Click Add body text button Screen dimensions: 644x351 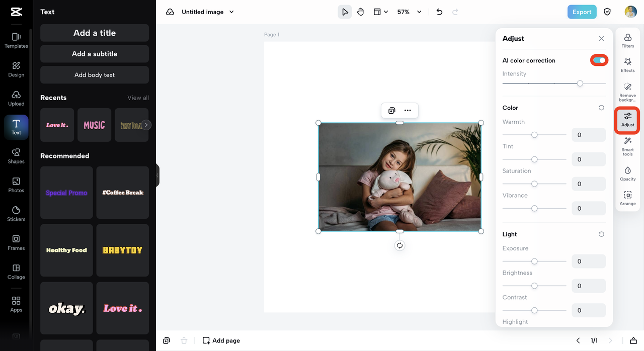click(95, 75)
